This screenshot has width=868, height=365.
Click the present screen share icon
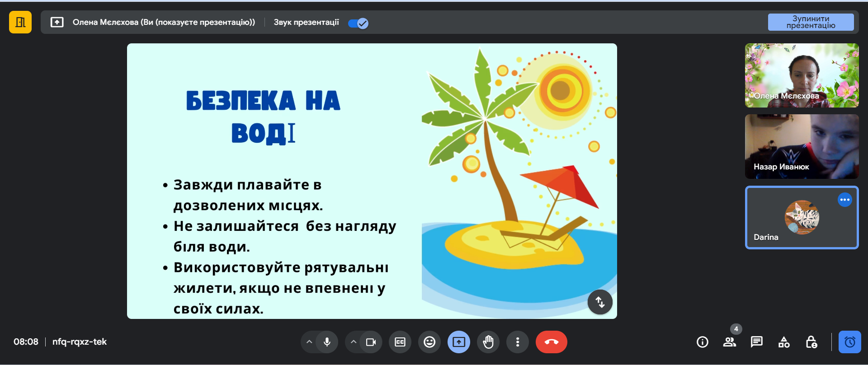459,342
